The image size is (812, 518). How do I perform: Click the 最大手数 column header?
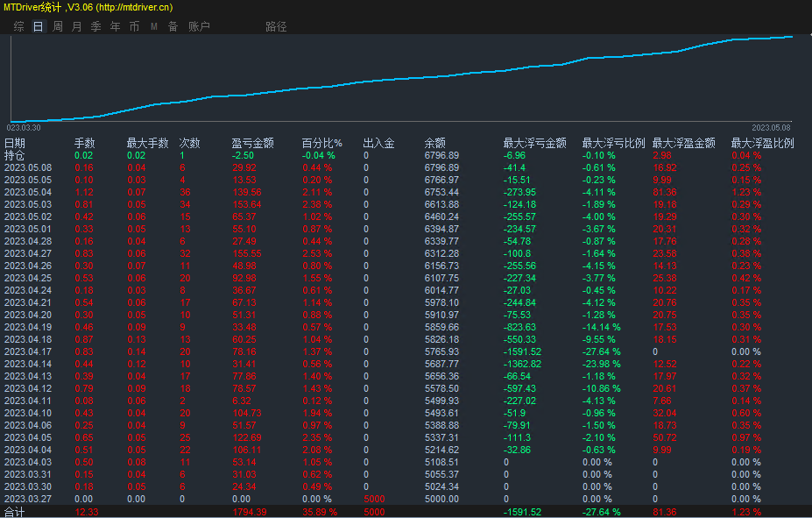coord(147,143)
